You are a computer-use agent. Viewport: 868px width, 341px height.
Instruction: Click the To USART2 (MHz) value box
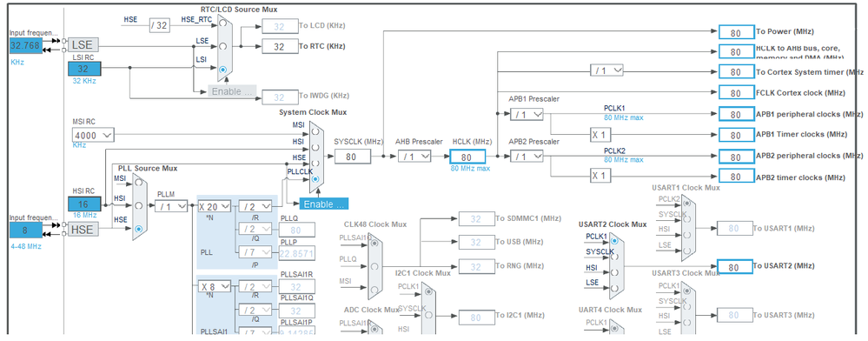coord(735,267)
